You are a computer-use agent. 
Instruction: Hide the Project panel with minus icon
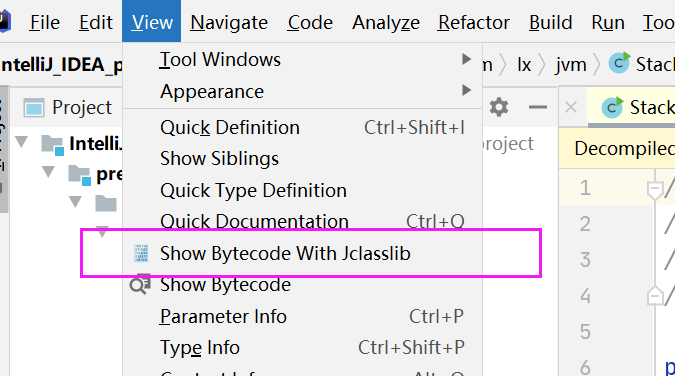tap(538, 107)
